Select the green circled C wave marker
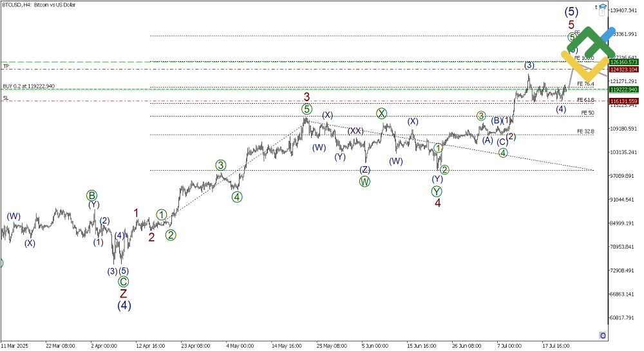 [x=124, y=281]
